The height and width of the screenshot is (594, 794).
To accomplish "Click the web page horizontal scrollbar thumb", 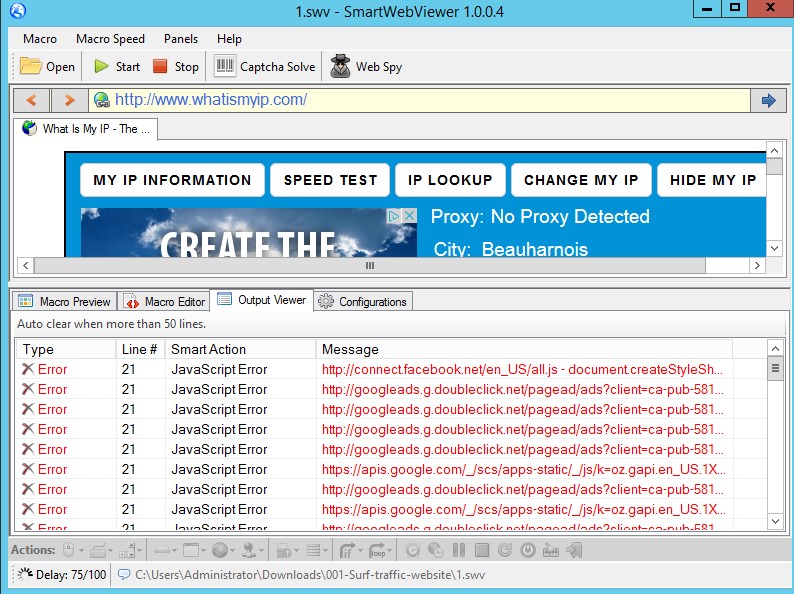I will (x=370, y=265).
